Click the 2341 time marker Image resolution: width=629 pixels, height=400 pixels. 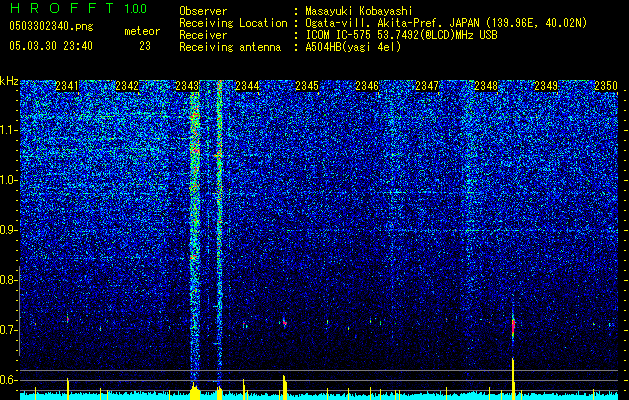point(67,86)
